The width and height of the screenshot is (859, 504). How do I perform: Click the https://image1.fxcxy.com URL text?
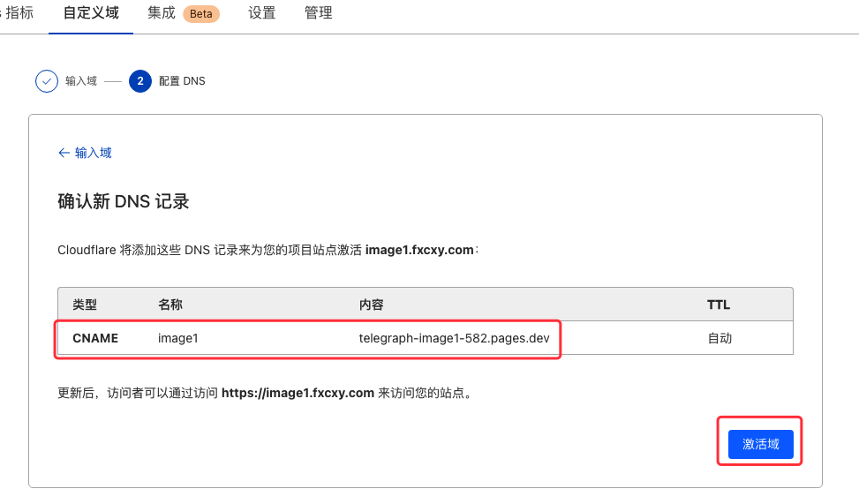[x=298, y=393]
